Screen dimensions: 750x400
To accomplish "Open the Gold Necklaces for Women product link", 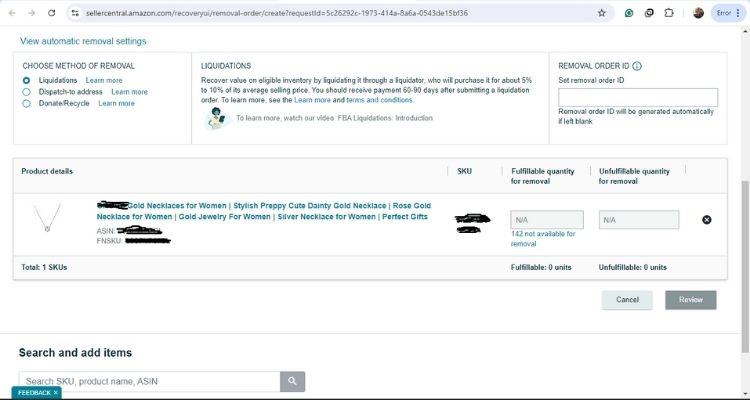I will [264, 211].
